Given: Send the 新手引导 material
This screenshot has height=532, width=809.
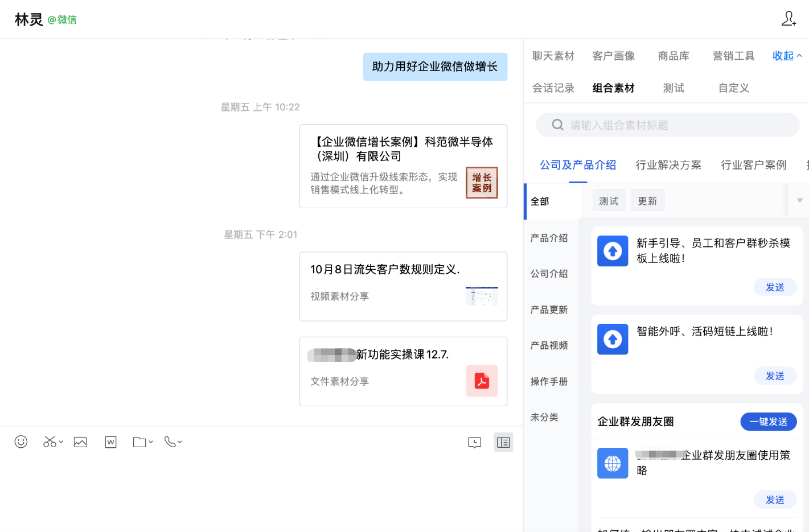Looking at the screenshot, I should pos(775,287).
